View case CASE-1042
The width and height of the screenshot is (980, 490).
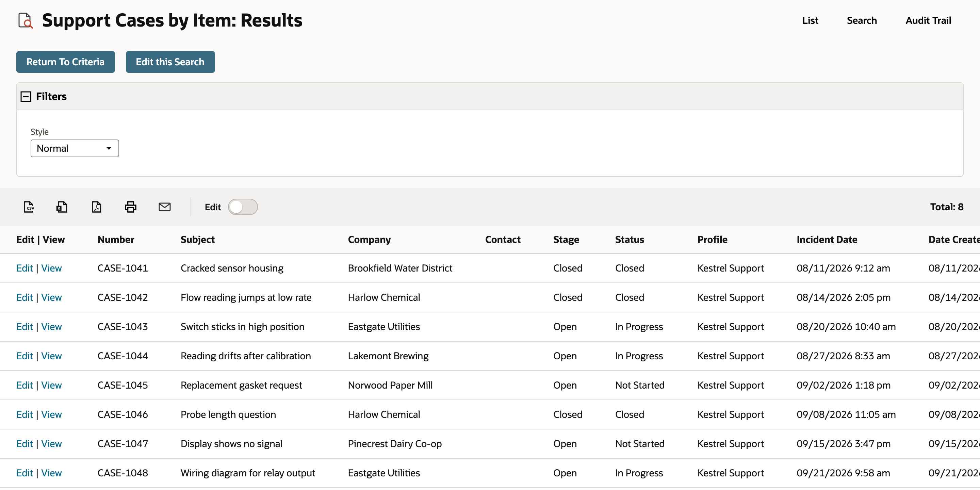pos(51,297)
